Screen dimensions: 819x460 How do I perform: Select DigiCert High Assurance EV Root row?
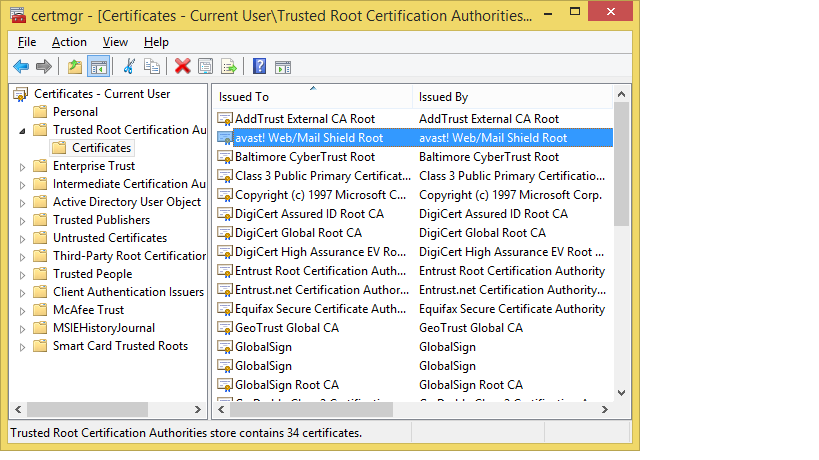tap(414, 252)
